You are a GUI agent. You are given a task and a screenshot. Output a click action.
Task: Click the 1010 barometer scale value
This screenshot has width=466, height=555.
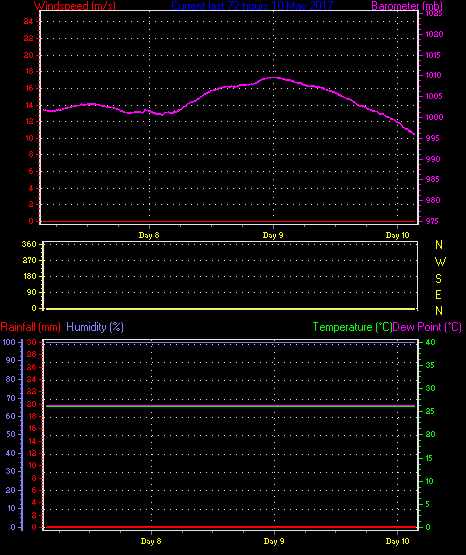tap(433, 75)
